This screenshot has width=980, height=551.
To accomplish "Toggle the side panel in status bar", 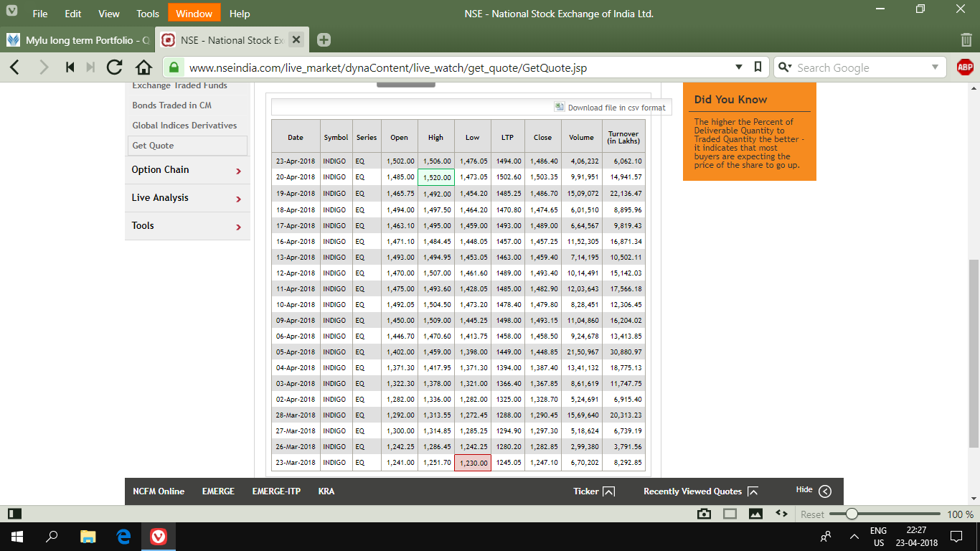I will 14,514.
